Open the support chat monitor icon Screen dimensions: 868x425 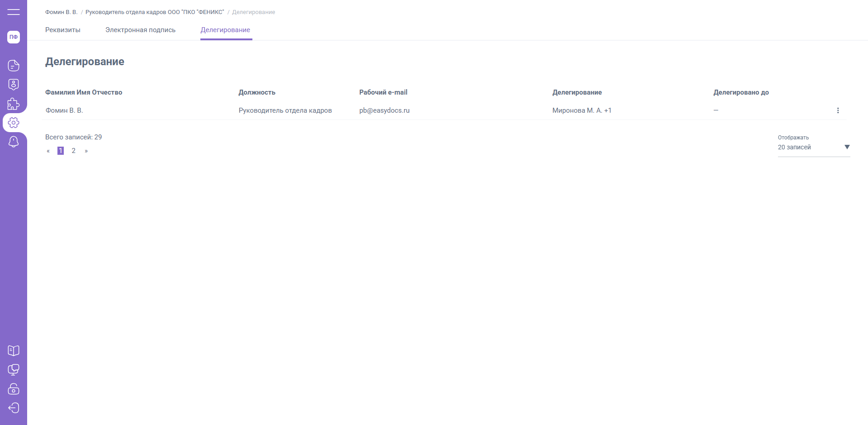click(14, 370)
